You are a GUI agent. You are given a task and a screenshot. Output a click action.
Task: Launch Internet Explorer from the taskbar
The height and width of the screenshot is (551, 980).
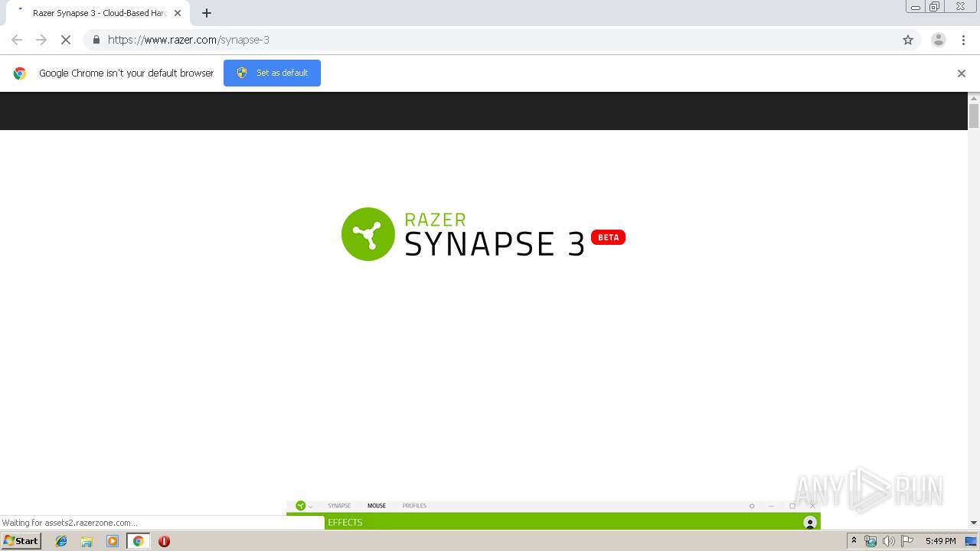coord(61,541)
